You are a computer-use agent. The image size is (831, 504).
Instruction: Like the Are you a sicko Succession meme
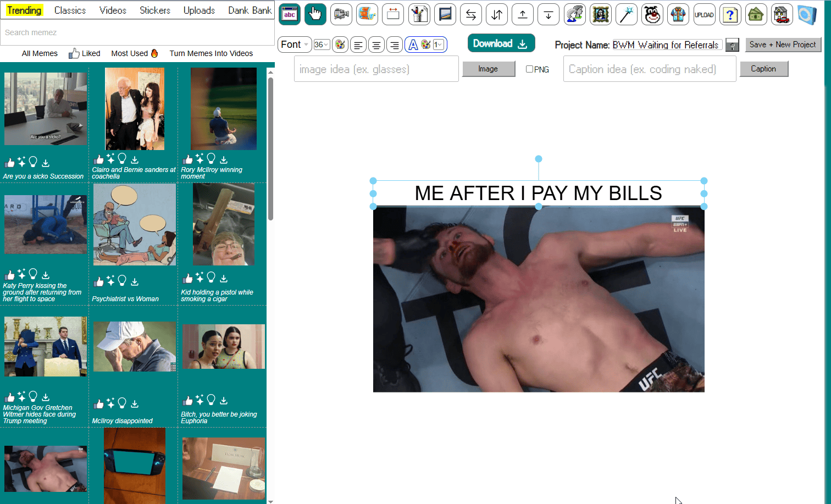9,163
